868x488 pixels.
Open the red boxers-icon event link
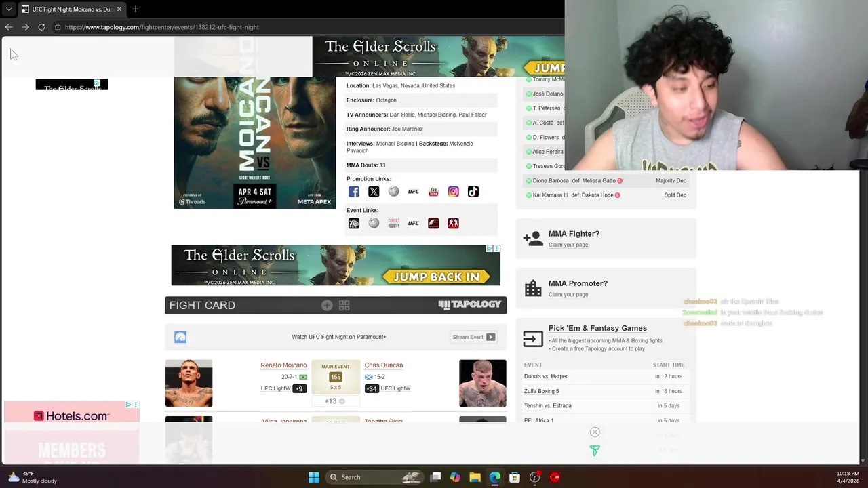pos(453,223)
